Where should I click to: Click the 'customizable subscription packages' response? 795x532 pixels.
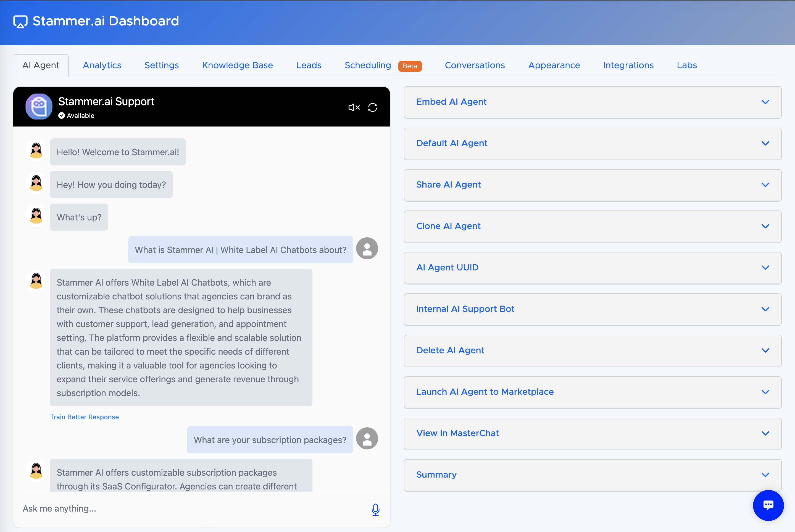tap(181, 475)
